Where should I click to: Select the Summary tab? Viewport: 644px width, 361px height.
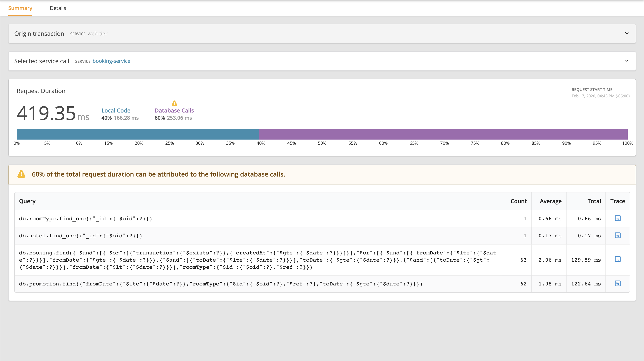click(x=20, y=8)
